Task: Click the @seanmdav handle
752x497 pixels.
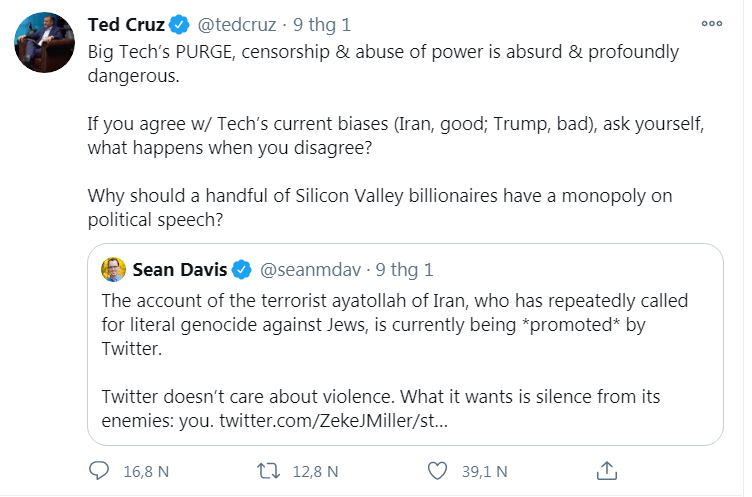Action: [x=308, y=270]
